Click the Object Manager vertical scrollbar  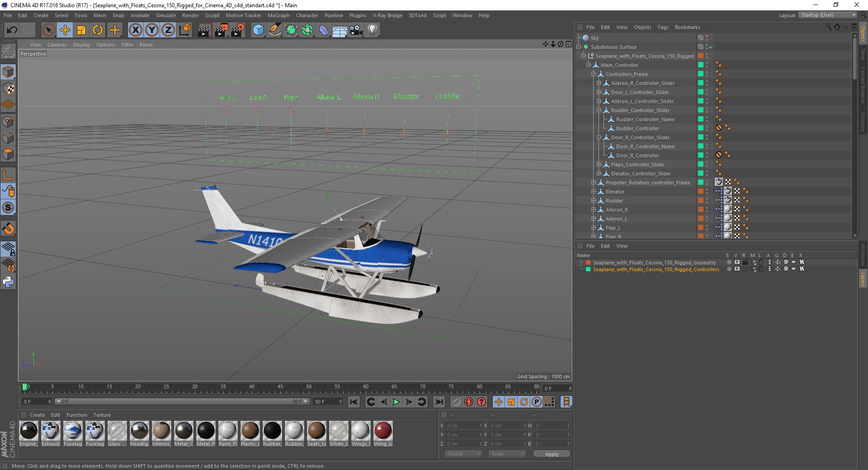[x=854, y=59]
